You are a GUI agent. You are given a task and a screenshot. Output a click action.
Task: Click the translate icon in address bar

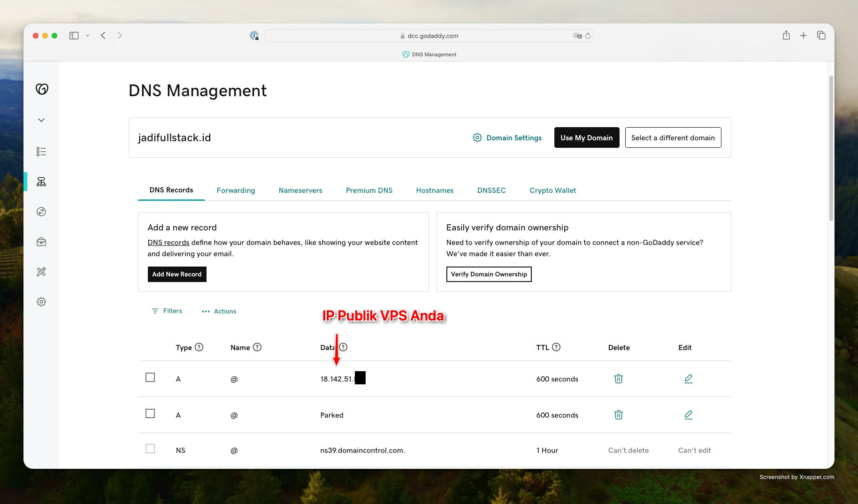coord(577,36)
